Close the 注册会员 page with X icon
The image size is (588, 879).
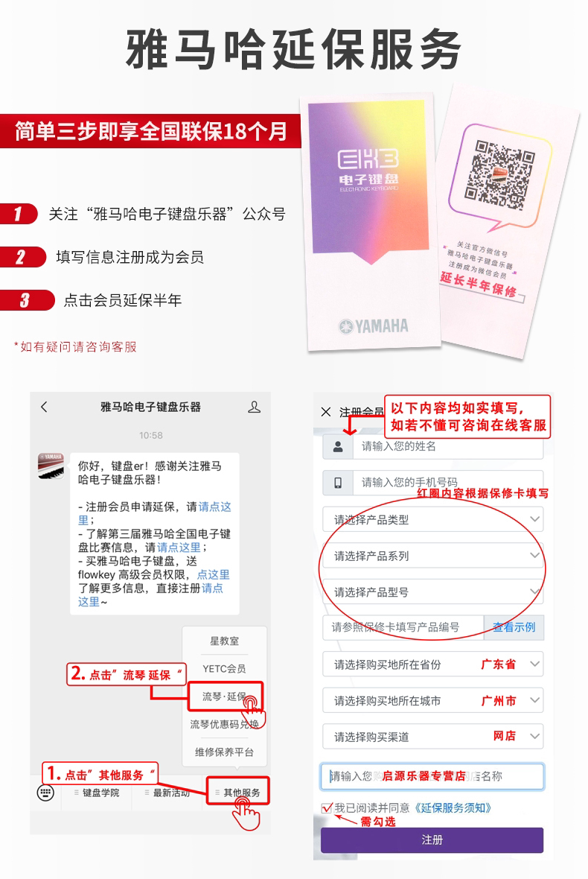tap(326, 412)
